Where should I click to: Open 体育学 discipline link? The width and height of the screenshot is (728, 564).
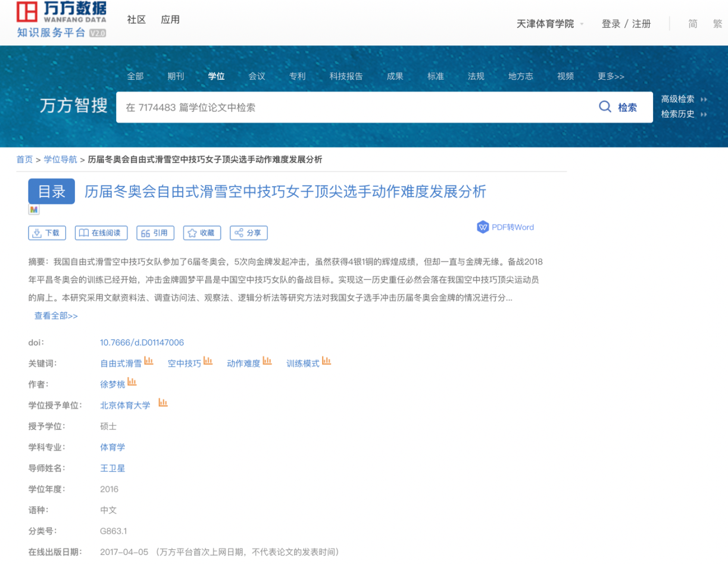(113, 447)
